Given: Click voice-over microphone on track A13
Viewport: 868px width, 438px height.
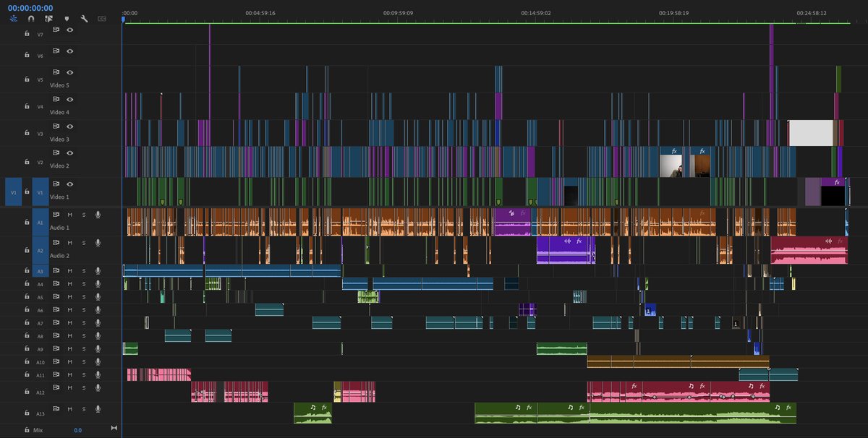Looking at the screenshot, I should [97, 408].
